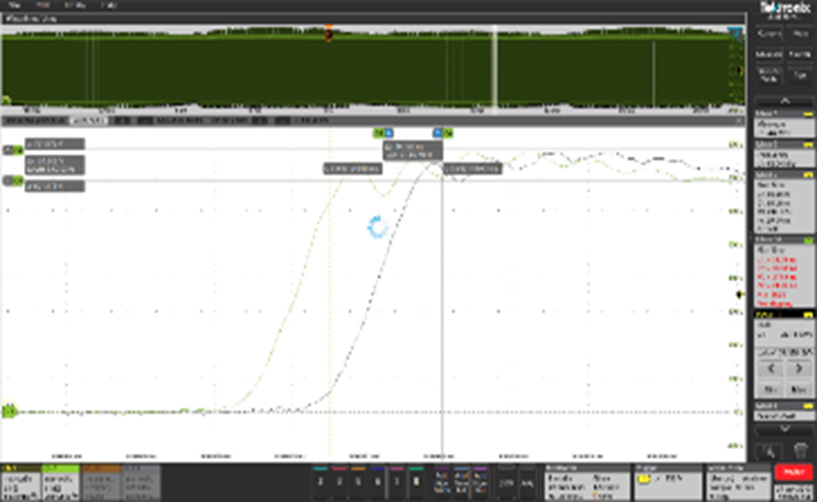Select the orange trigger position marker in overview
Viewport: 817px width, 502px height.
tap(328, 32)
